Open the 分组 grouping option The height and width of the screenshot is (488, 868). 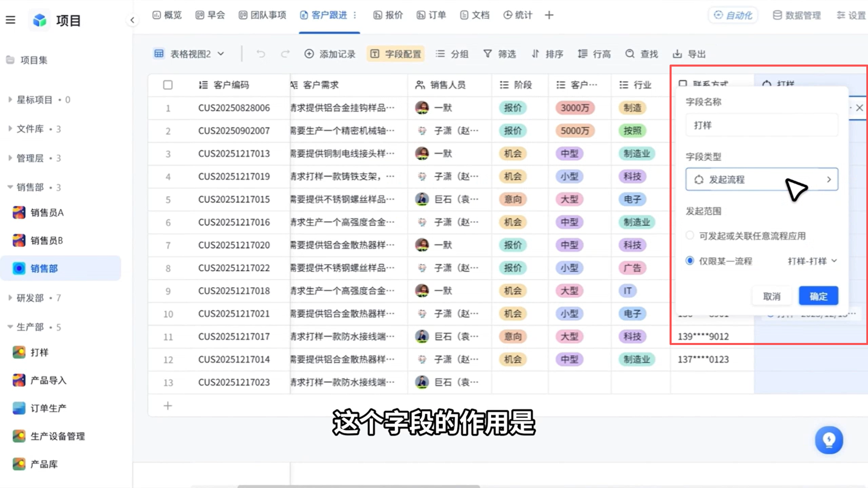452,54
